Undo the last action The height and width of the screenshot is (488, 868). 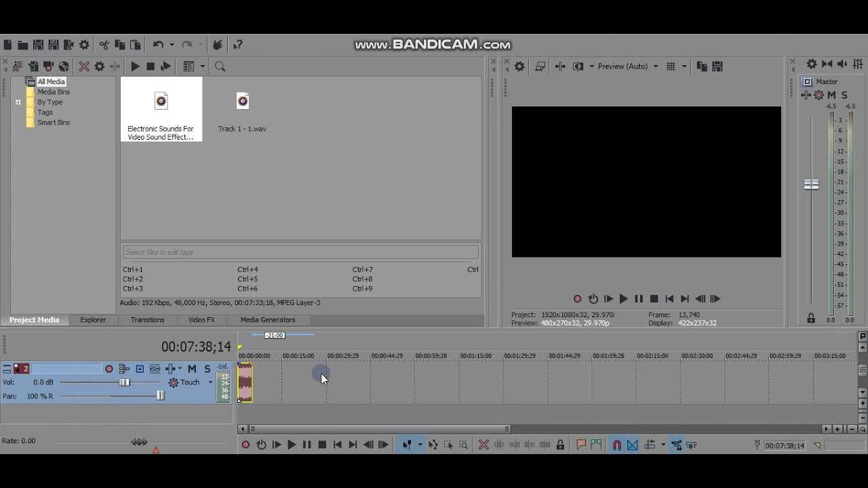pos(158,45)
